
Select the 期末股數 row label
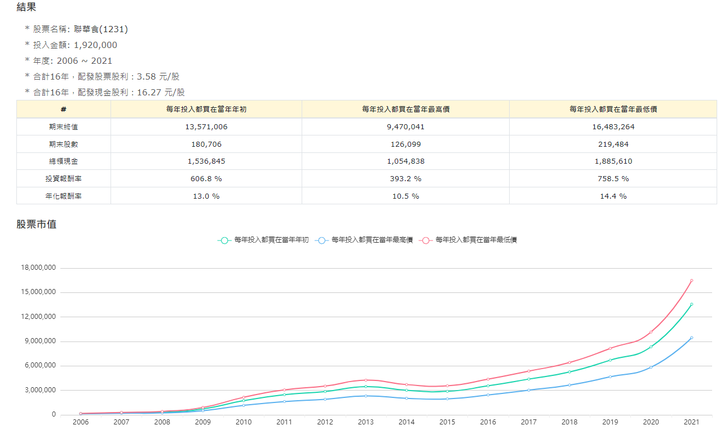(63, 144)
